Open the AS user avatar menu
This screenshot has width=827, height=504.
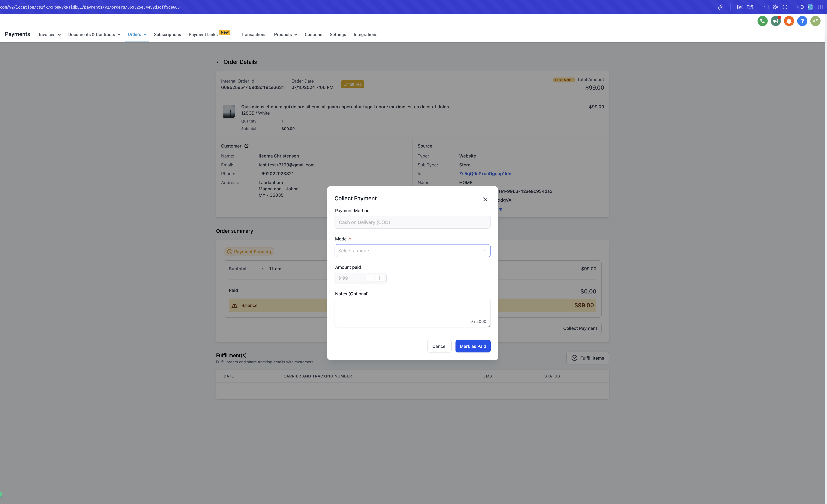pyautogui.click(x=815, y=21)
